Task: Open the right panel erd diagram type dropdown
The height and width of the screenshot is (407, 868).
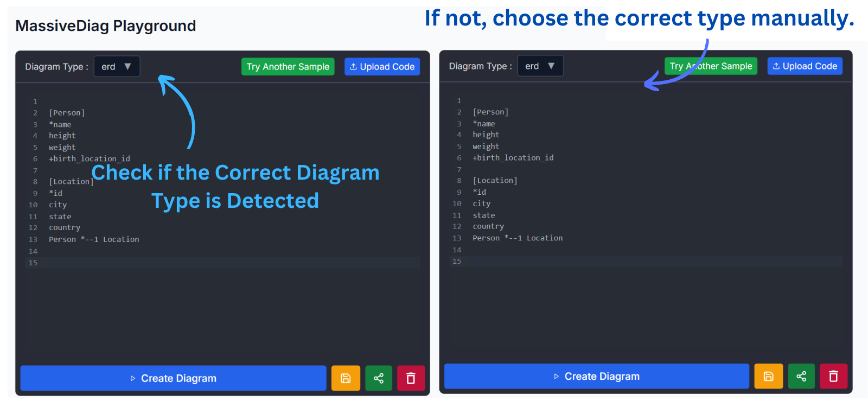Action: 540,66
